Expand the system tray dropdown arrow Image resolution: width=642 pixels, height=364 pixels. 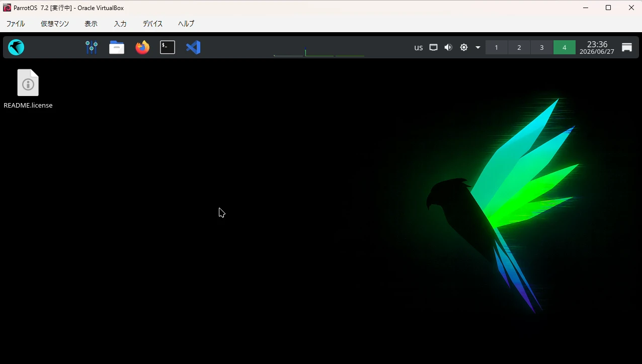[x=478, y=48]
